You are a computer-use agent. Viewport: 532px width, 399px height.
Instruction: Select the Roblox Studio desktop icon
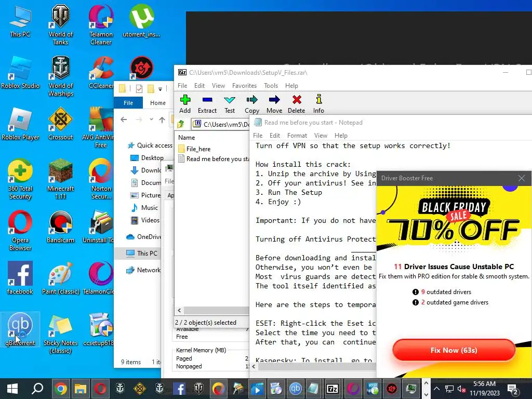[x=20, y=73]
